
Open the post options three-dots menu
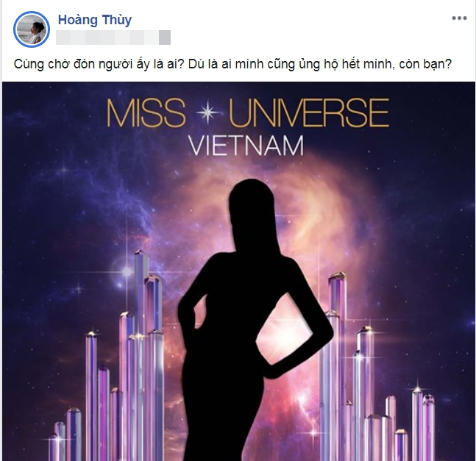click(x=459, y=18)
